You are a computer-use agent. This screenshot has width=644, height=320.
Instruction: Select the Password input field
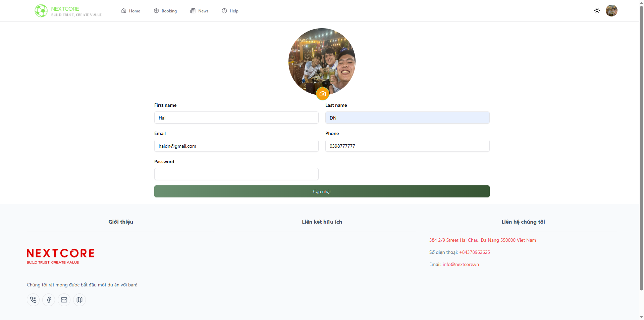tap(236, 174)
